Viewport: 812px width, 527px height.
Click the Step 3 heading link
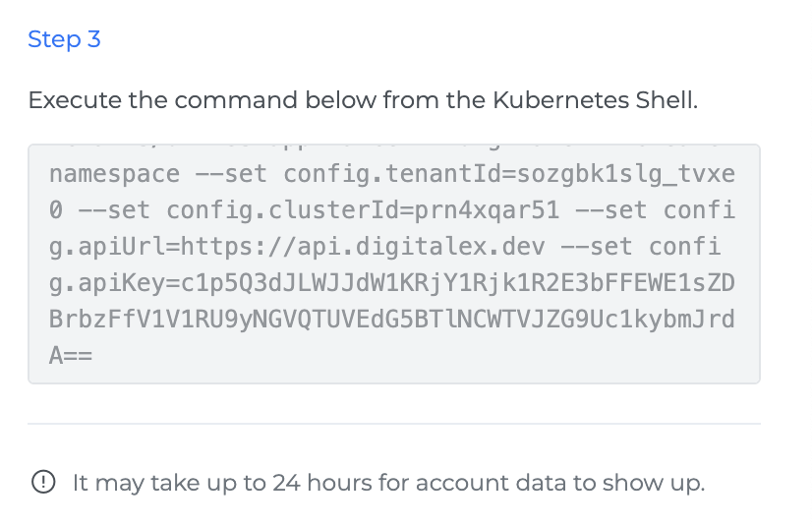point(64,39)
